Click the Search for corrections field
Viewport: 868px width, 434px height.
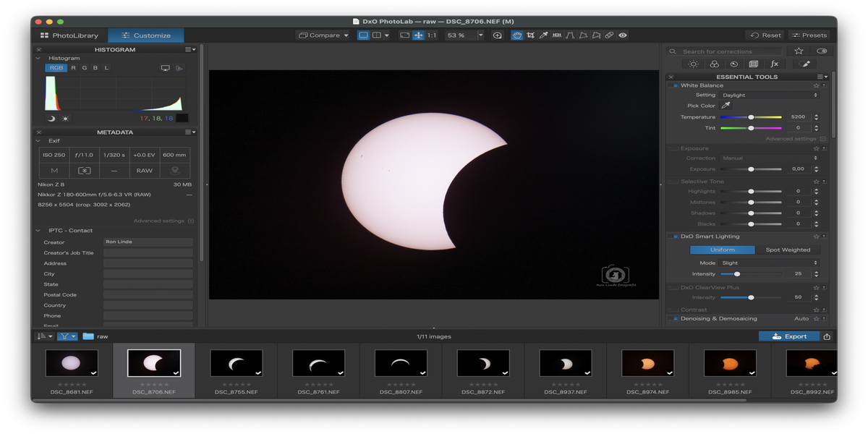(x=725, y=51)
